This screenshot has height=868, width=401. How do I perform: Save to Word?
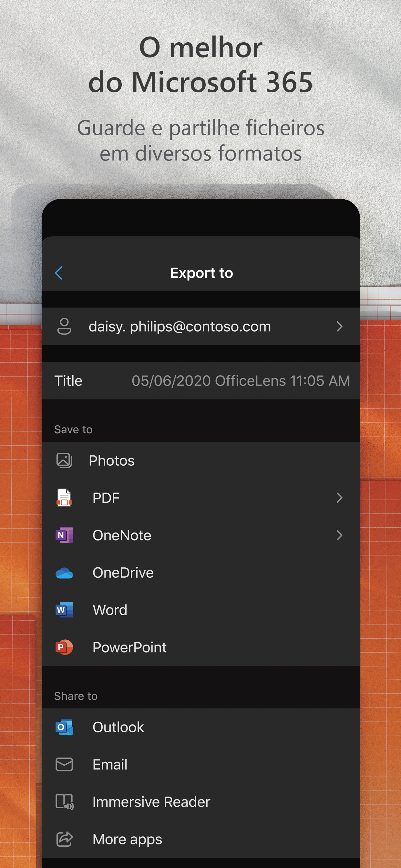[200, 610]
